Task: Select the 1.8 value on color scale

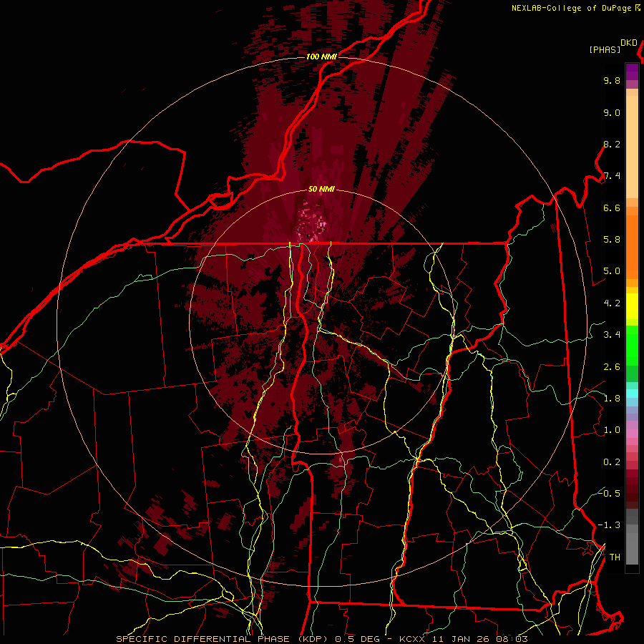Action: pos(612,399)
